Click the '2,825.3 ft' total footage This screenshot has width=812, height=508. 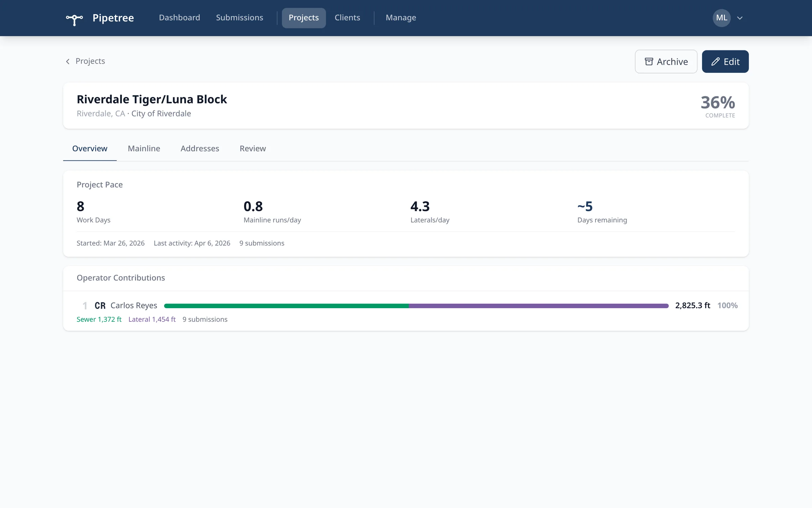[x=693, y=305]
